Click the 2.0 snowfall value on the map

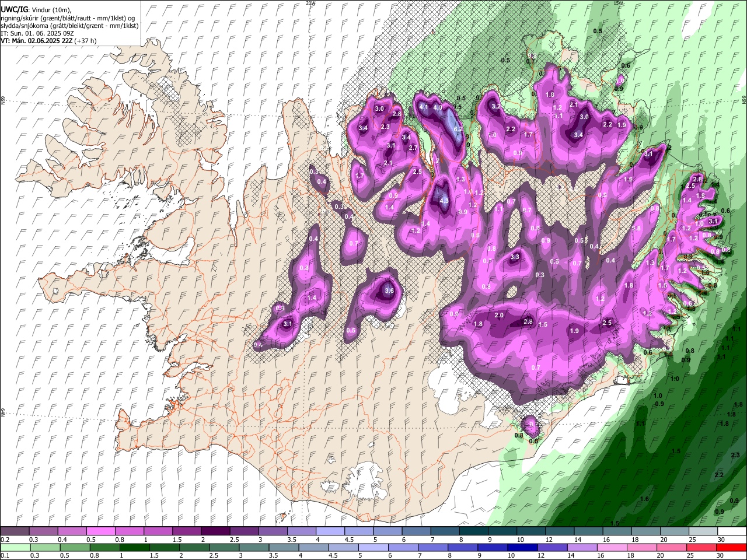[499, 315]
